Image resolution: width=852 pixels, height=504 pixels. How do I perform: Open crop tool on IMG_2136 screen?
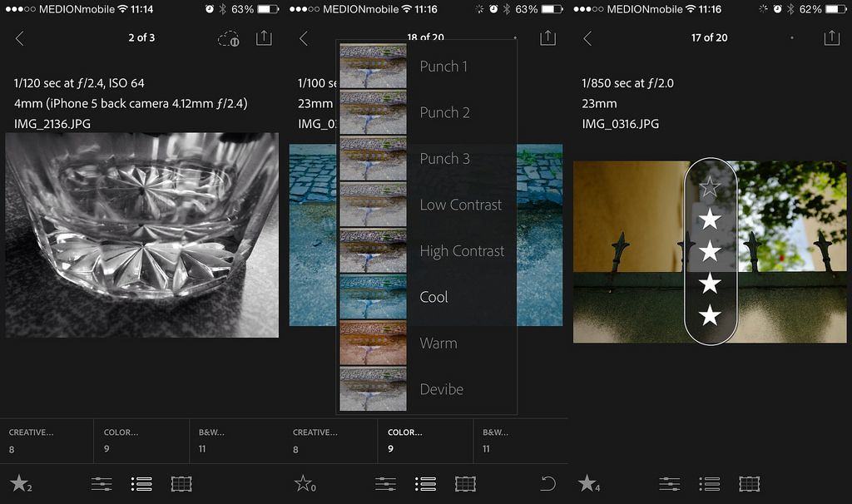[181, 483]
